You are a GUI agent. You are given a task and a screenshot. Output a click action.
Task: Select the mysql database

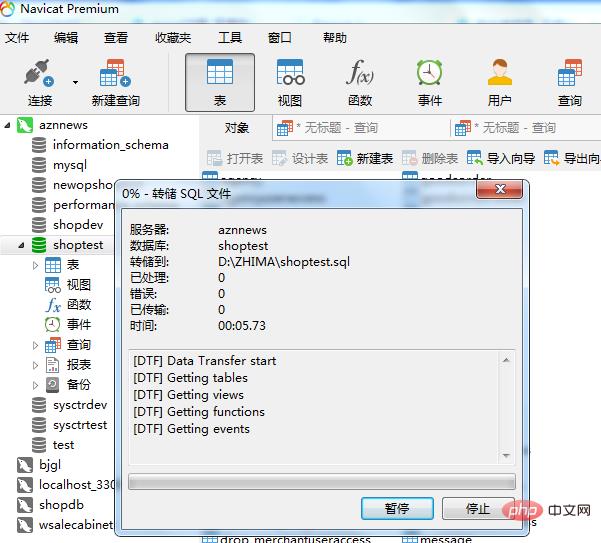pos(59,165)
